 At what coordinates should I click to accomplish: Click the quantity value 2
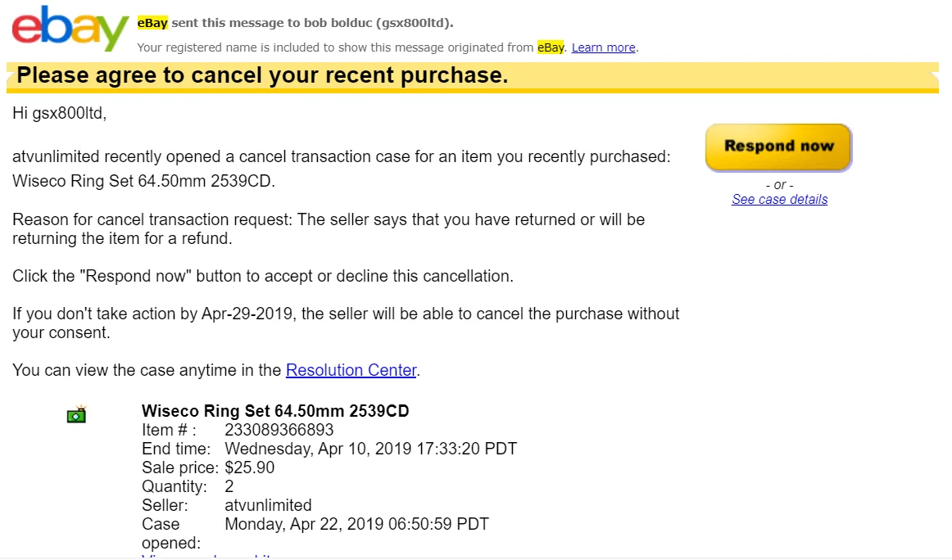(x=229, y=487)
